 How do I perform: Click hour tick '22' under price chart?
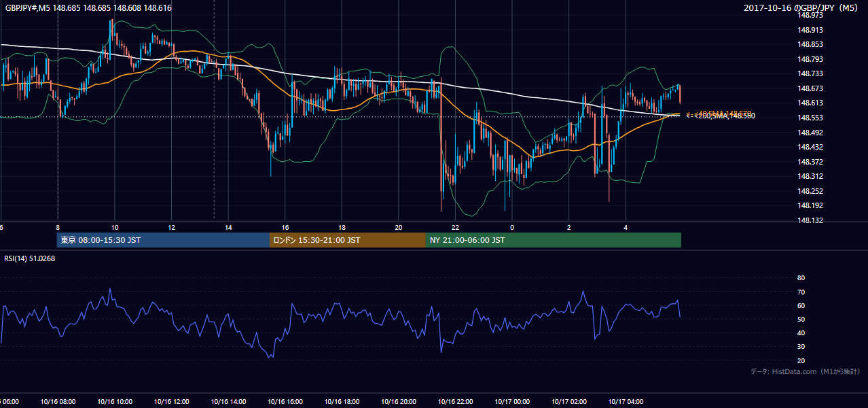point(455,227)
